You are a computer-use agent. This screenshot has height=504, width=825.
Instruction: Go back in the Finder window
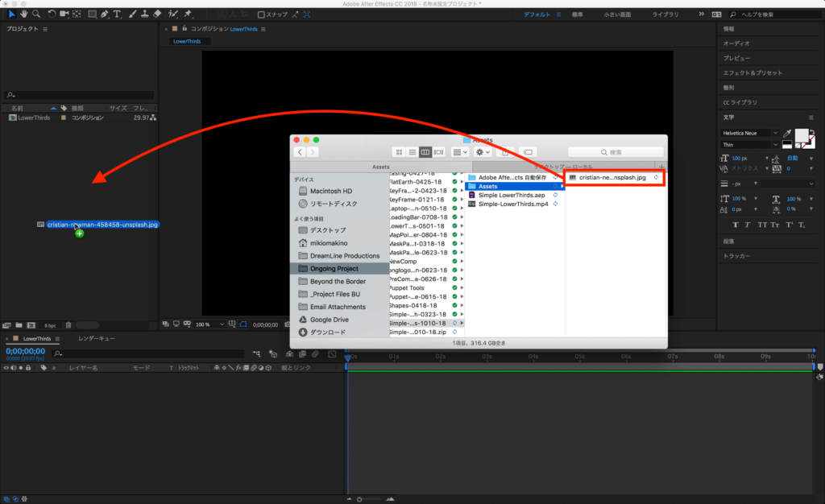(300, 152)
